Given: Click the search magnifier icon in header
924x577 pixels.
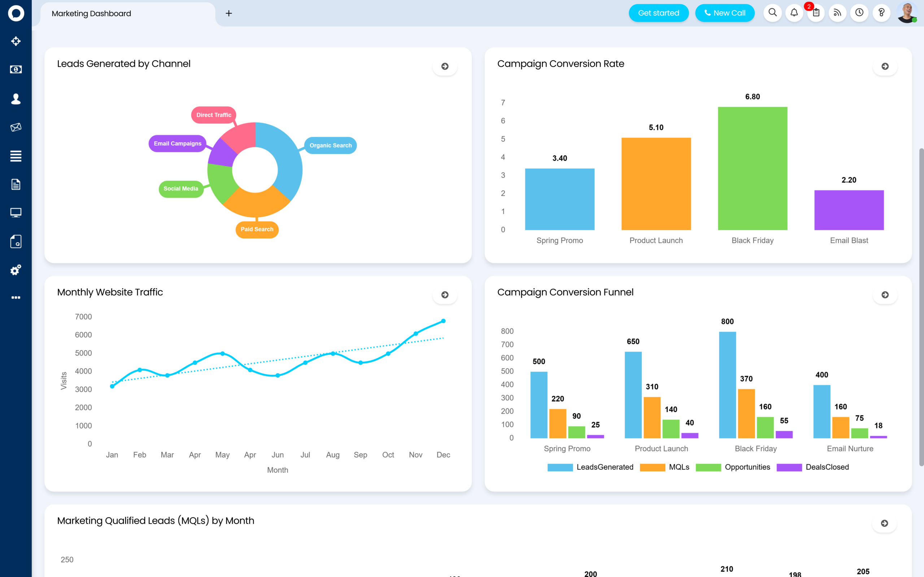Looking at the screenshot, I should click(x=772, y=13).
